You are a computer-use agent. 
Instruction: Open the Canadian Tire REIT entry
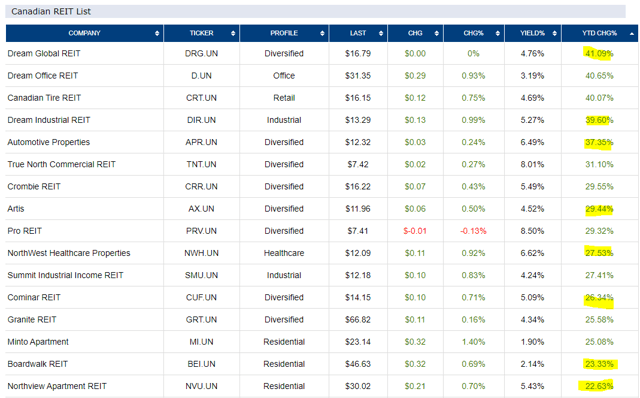coord(44,98)
